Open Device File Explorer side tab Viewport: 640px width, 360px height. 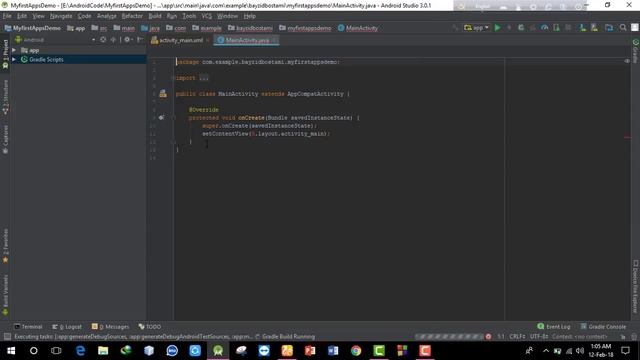pos(636,287)
